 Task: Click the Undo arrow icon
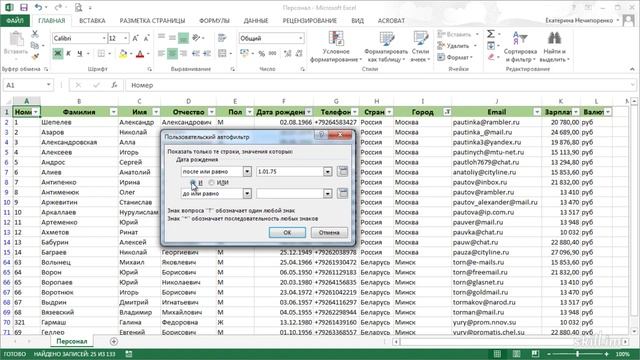point(38,7)
